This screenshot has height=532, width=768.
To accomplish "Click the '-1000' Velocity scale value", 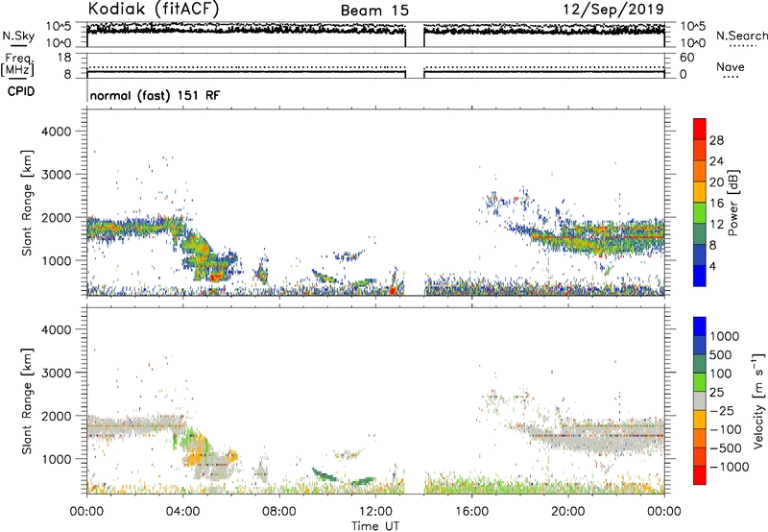I will pyautogui.click(x=729, y=467).
